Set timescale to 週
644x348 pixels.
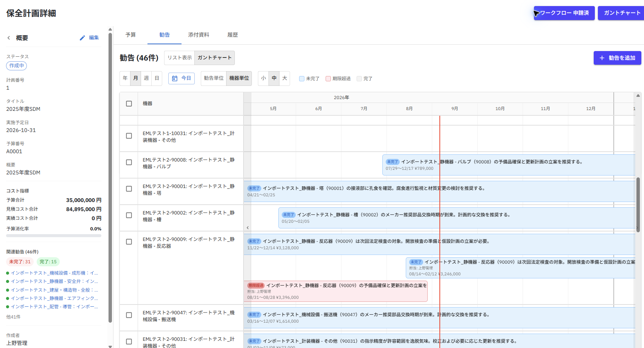[x=146, y=78]
